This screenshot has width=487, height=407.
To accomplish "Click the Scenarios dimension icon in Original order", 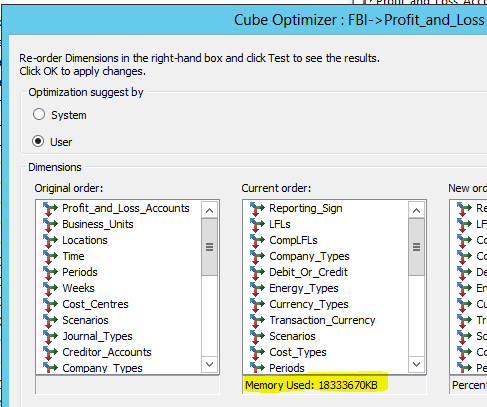I will tap(50, 321).
